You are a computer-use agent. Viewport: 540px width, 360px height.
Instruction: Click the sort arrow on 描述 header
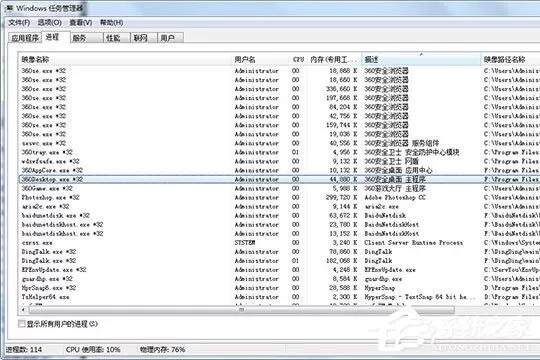[421, 54]
